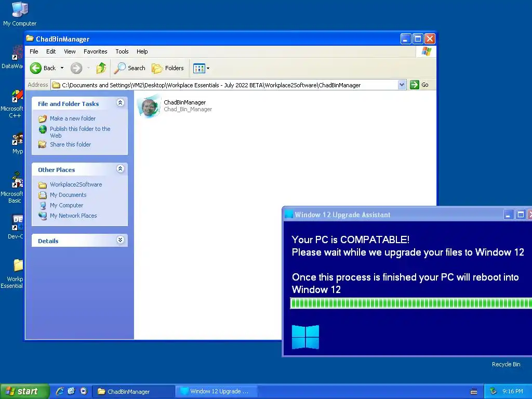Expand the Address bar dropdown list
This screenshot has height=399, width=532.
pyautogui.click(x=402, y=85)
